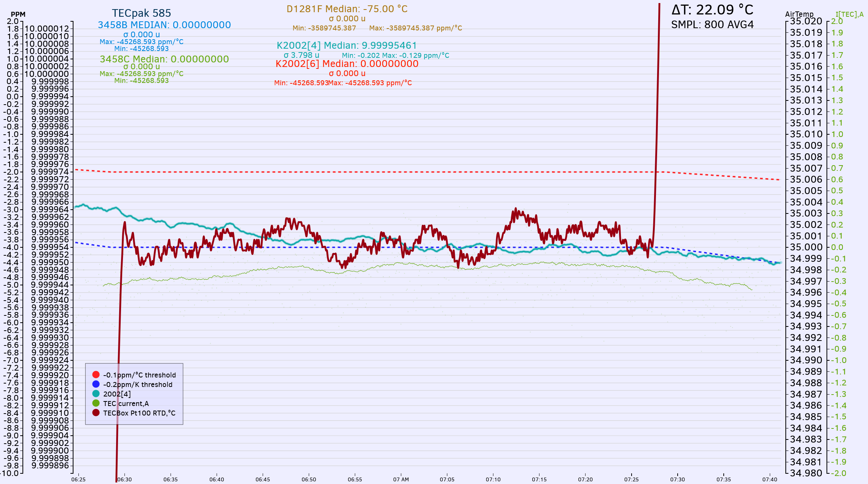
Task: Click the 3458B 'Max: -45268.593 ppm/°C' line
Action: [142, 42]
